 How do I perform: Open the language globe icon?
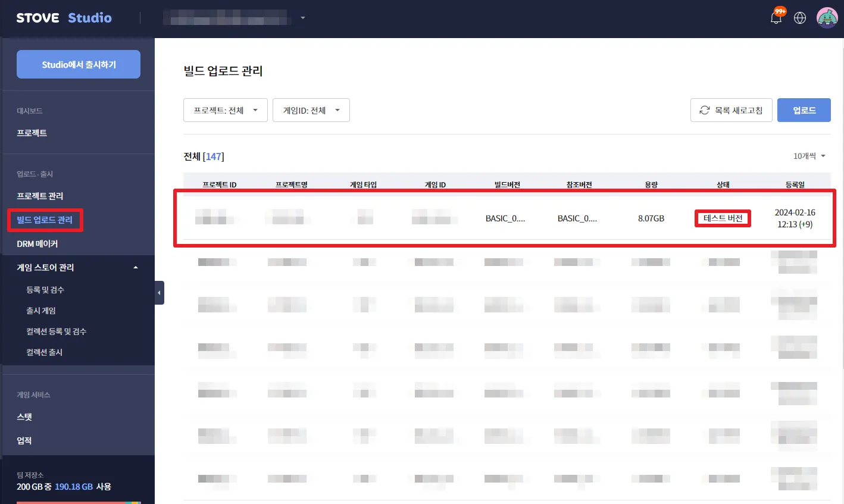[800, 18]
